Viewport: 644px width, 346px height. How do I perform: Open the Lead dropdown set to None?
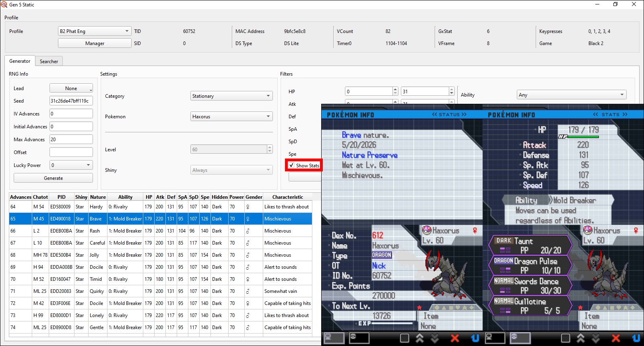71,88
